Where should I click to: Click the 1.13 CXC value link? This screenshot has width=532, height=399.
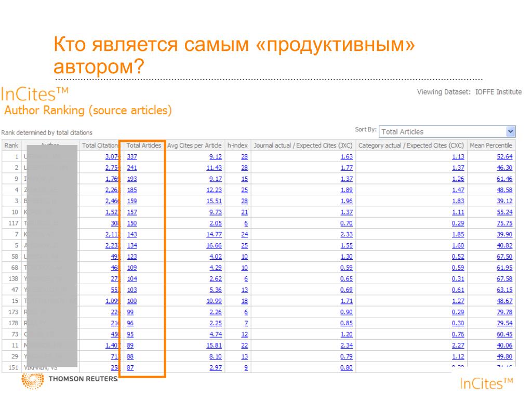point(458,157)
